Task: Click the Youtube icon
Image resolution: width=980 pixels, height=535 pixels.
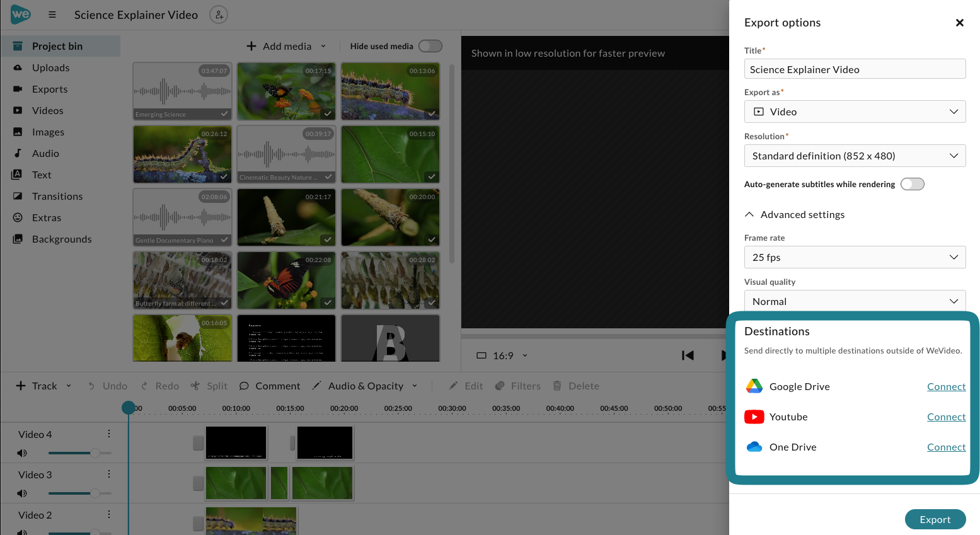Action: point(754,417)
